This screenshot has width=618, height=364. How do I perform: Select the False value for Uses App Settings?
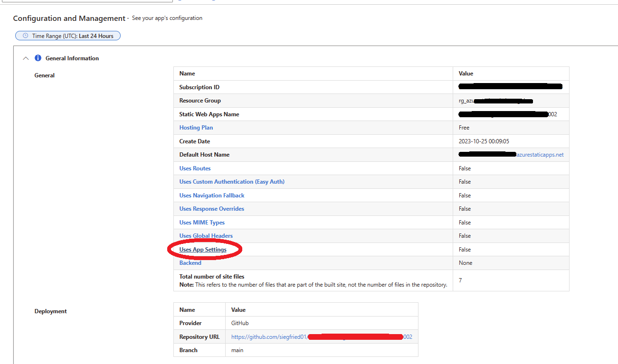[465, 250]
